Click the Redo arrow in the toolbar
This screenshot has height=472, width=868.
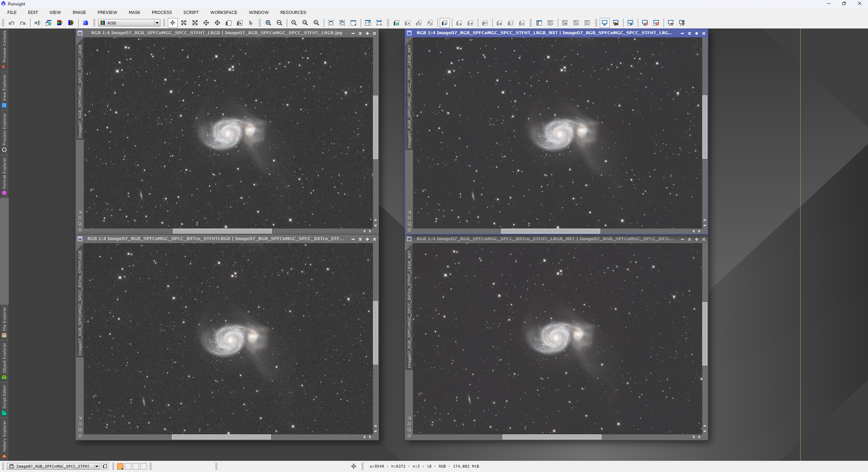pyautogui.click(x=23, y=23)
